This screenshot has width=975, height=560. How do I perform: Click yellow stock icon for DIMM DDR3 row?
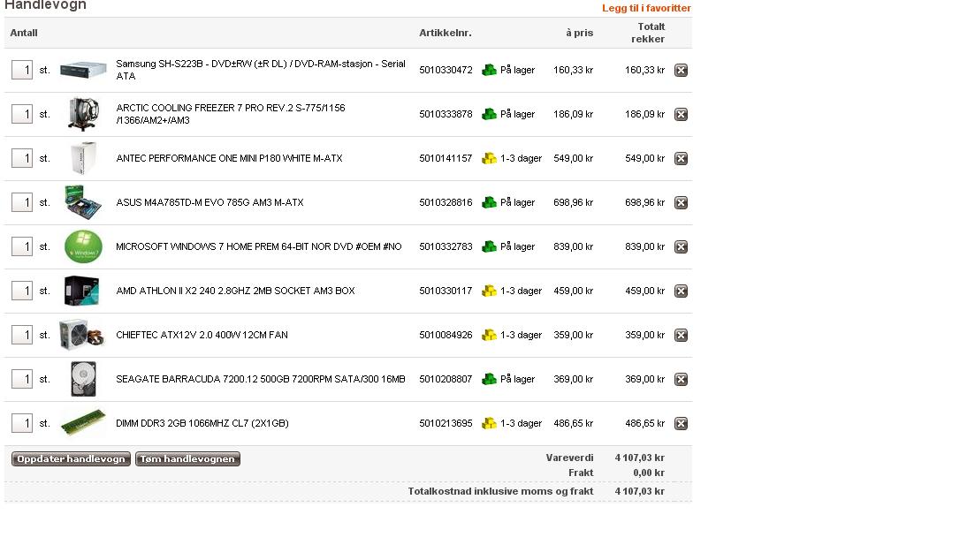pyautogui.click(x=490, y=422)
